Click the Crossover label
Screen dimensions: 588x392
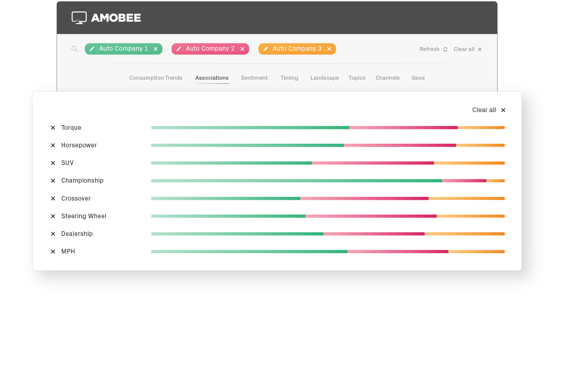tap(76, 199)
